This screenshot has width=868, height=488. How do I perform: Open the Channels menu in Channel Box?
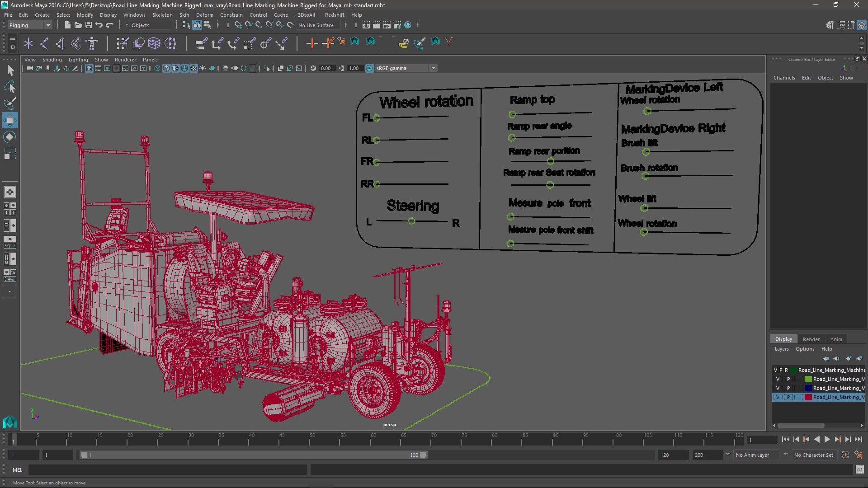(784, 78)
